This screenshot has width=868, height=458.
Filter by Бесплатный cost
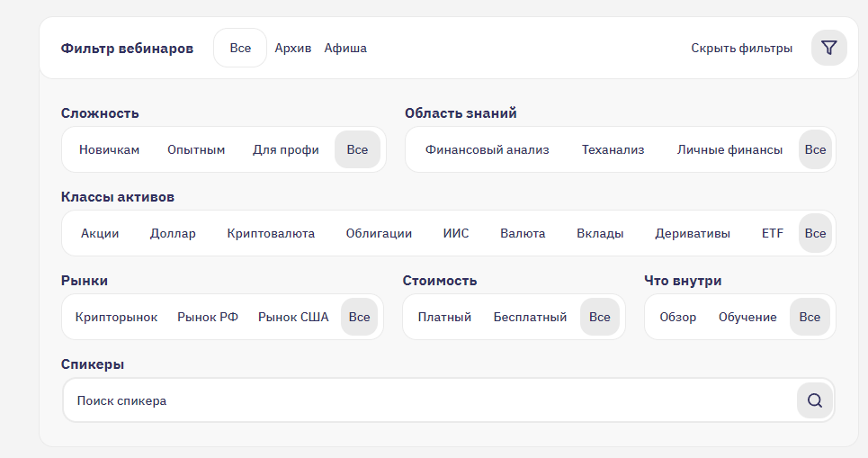pyautogui.click(x=530, y=317)
